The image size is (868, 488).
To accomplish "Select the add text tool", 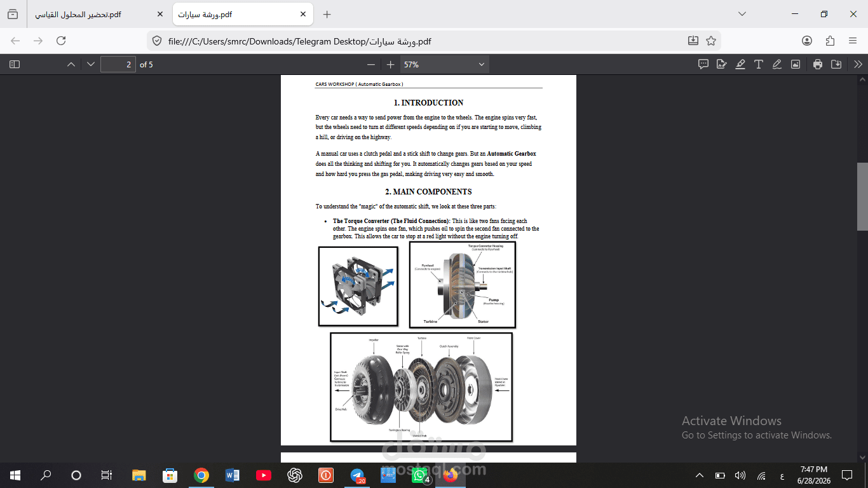I will click(759, 64).
